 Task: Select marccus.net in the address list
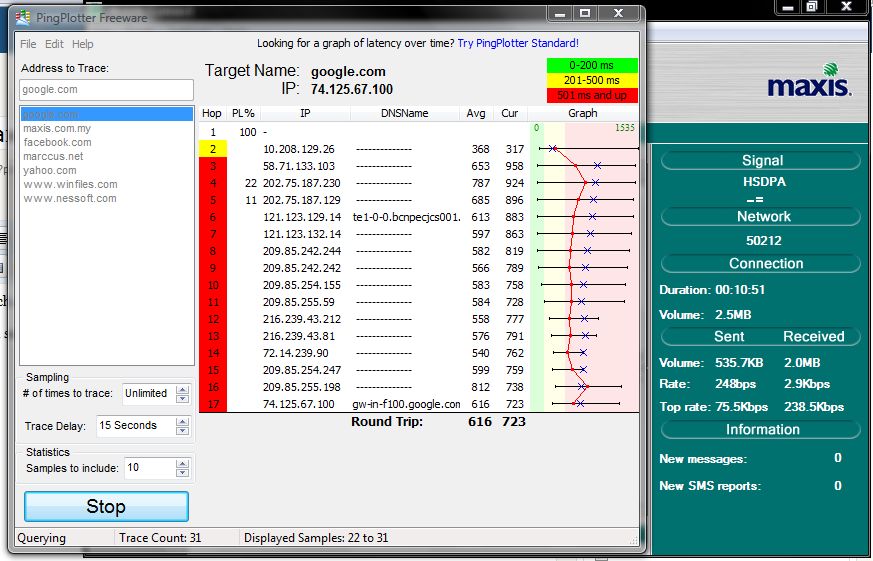coord(53,156)
